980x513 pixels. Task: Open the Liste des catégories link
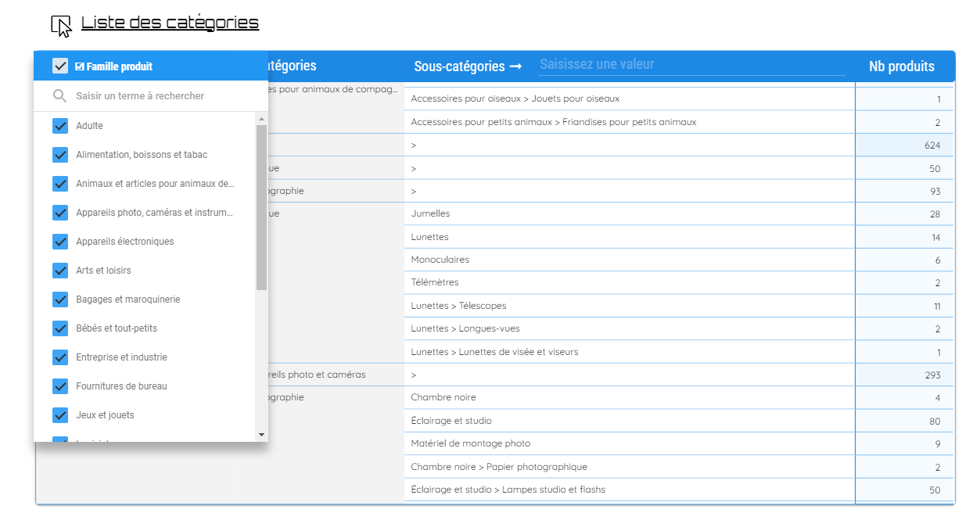tap(170, 23)
